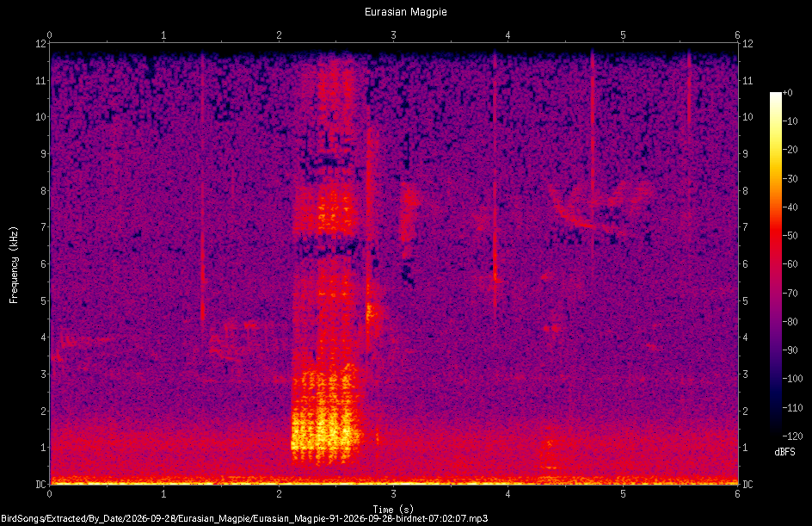Click the "-20" color scale label
Image resolution: width=812 pixels, height=526 pixels.
(x=790, y=150)
